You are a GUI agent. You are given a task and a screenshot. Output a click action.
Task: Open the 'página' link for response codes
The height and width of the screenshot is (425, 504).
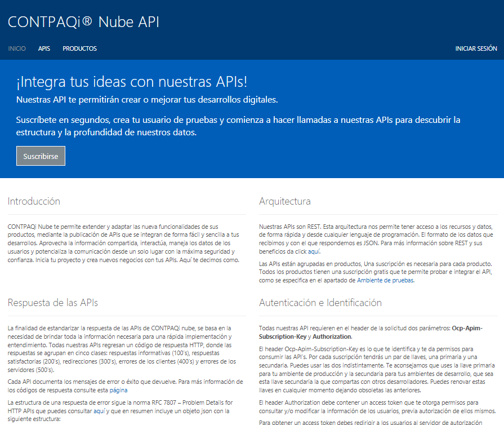pyautogui.click(x=118, y=390)
